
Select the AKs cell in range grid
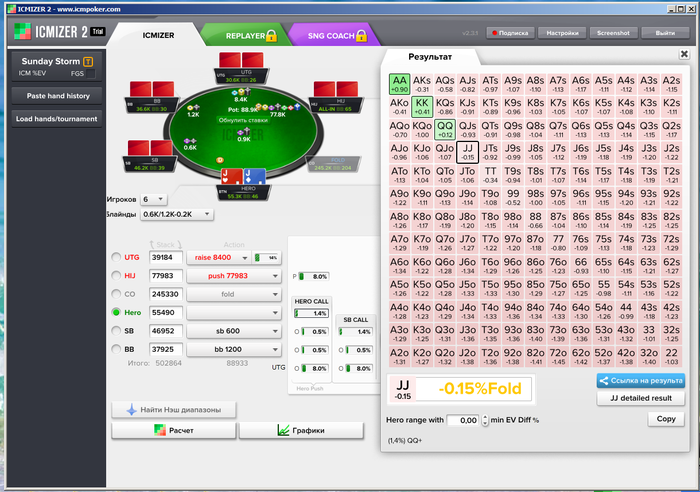pos(422,84)
